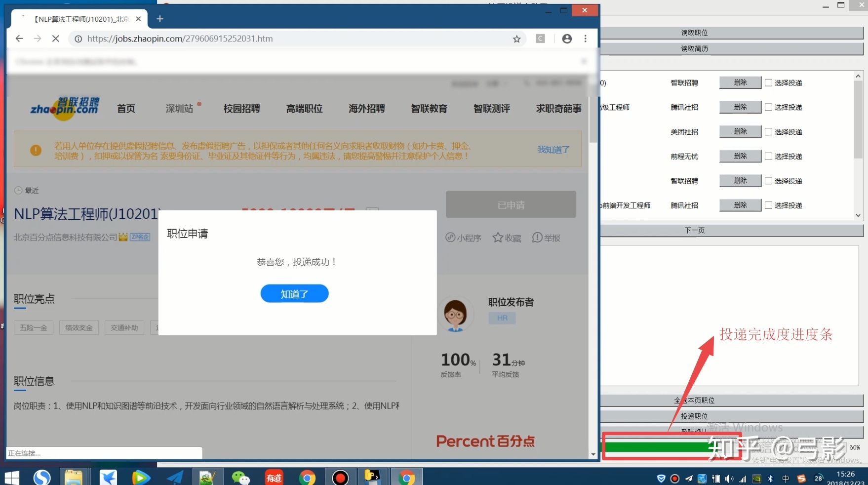Image resolution: width=868 pixels, height=485 pixels.
Task: Click the 已申请 button
Action: [511, 204]
